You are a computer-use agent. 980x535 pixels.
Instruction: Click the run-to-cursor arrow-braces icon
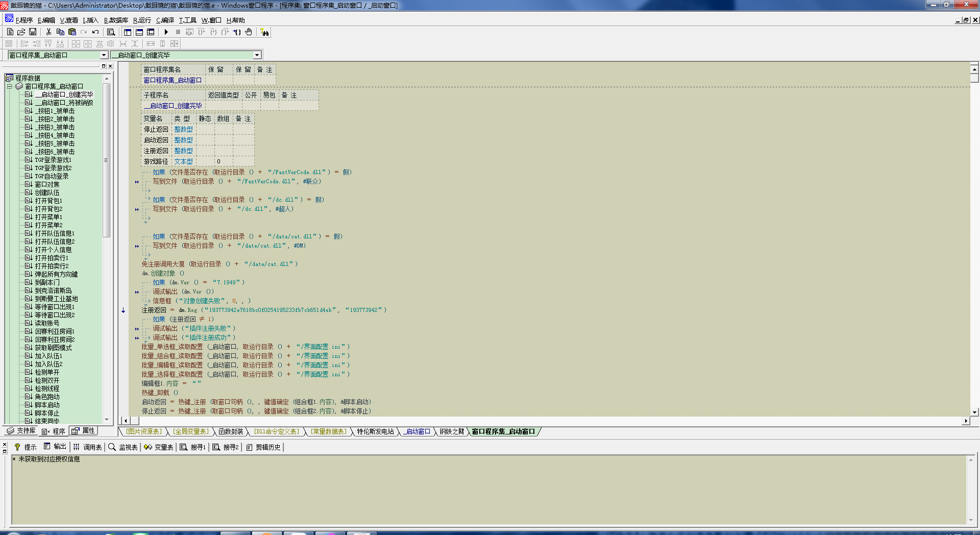pyautogui.click(x=237, y=32)
